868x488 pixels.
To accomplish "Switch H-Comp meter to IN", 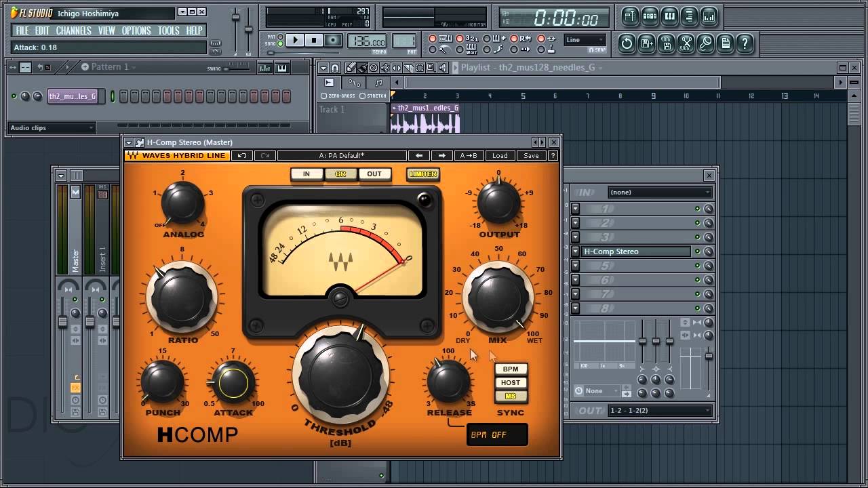I will 307,174.
